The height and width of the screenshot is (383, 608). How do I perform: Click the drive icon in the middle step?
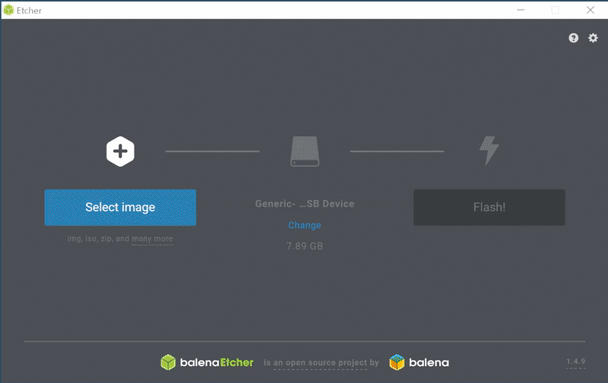tap(305, 151)
